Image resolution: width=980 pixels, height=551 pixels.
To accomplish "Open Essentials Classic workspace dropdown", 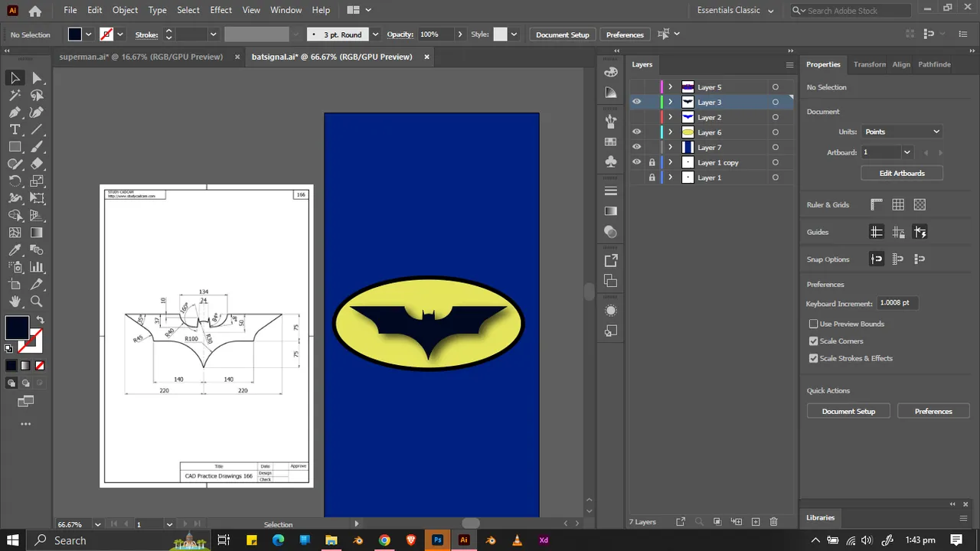I will 735,11.
